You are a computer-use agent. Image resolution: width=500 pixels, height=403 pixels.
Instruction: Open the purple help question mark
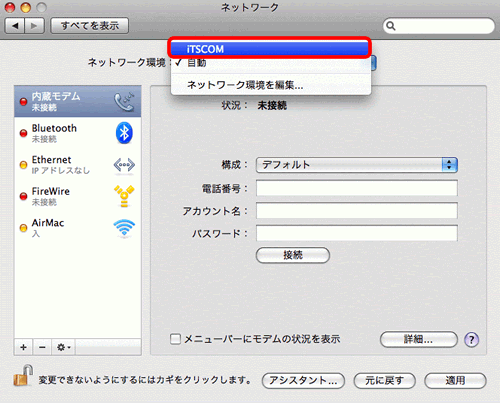click(x=471, y=340)
